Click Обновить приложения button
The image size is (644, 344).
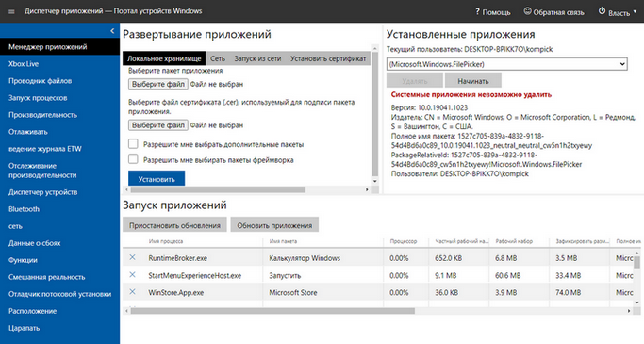click(274, 225)
